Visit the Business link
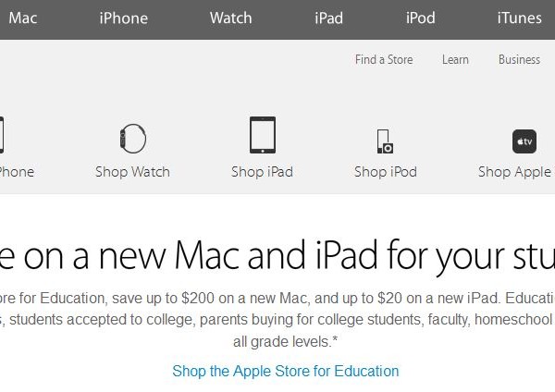Viewport: 555px width, 392px height. pyautogui.click(x=519, y=59)
